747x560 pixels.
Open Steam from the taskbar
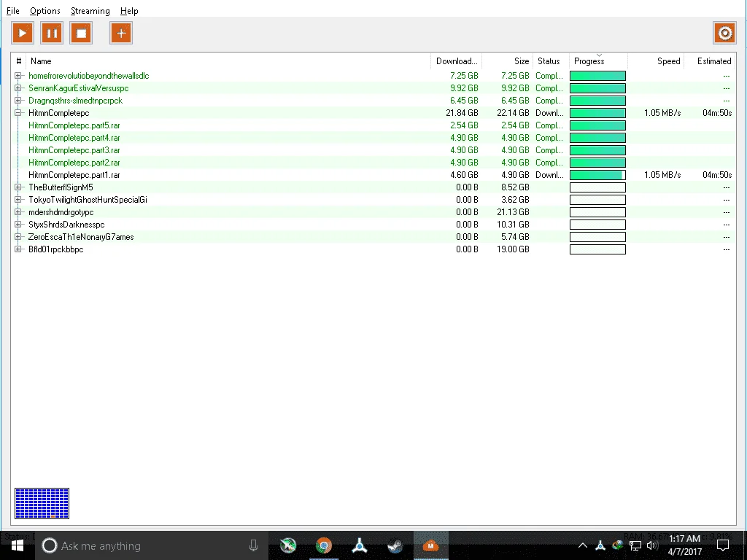click(x=395, y=545)
